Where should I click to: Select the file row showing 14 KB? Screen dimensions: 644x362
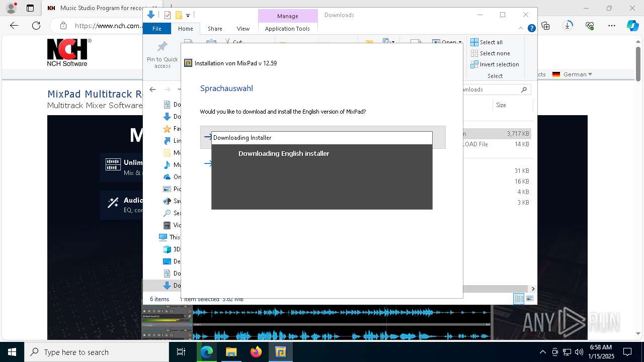point(497,144)
